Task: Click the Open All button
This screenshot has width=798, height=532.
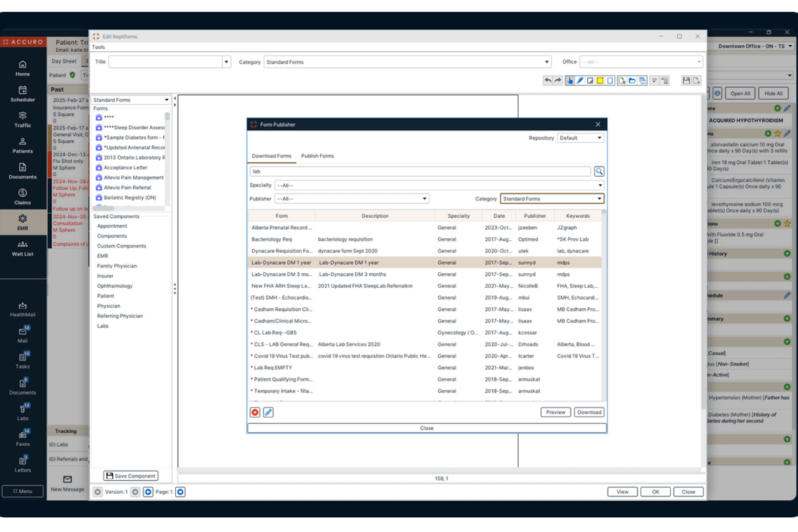Action: 740,93
